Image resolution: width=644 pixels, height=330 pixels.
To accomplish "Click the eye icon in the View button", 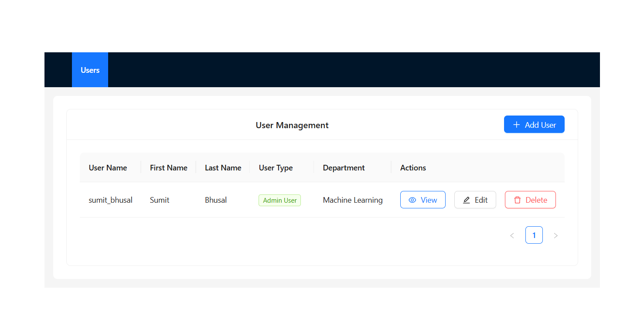I will coord(412,200).
